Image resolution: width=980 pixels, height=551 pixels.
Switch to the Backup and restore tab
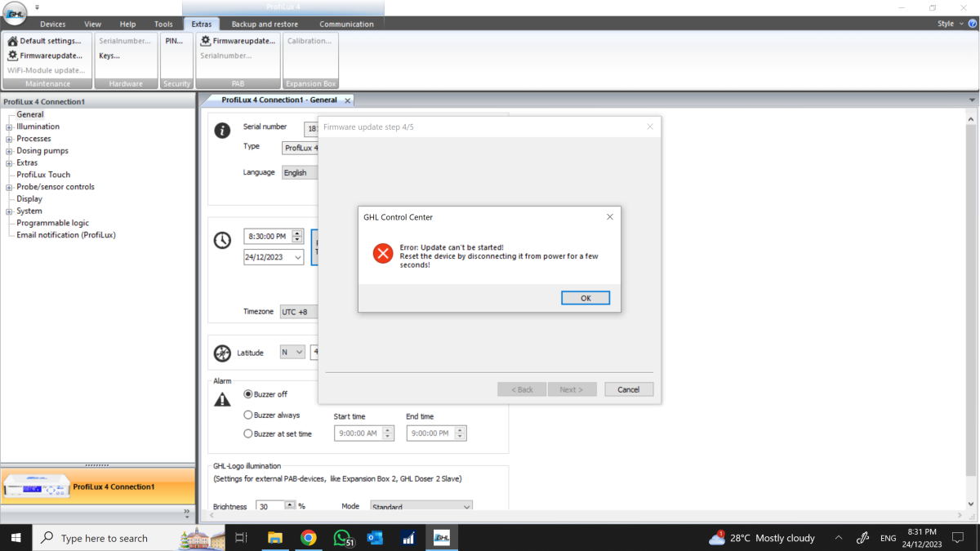pos(264,24)
